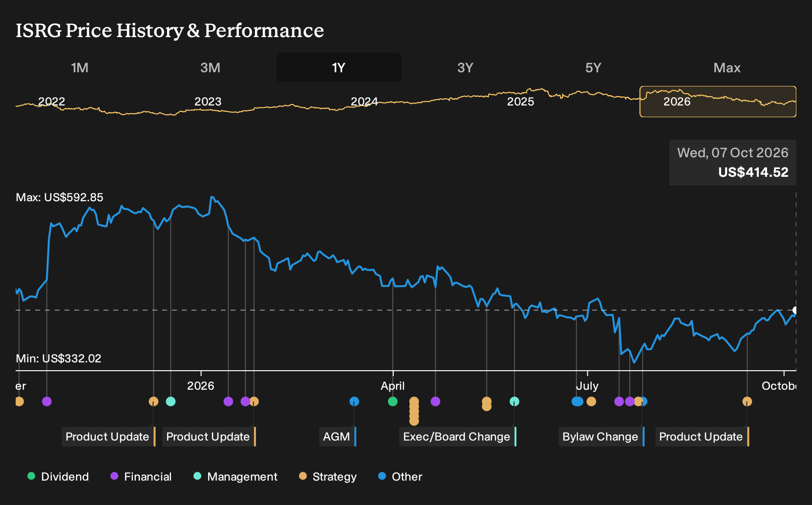Open the Product Update label just left of AGM
This screenshot has height=505, width=812.
pos(209,437)
